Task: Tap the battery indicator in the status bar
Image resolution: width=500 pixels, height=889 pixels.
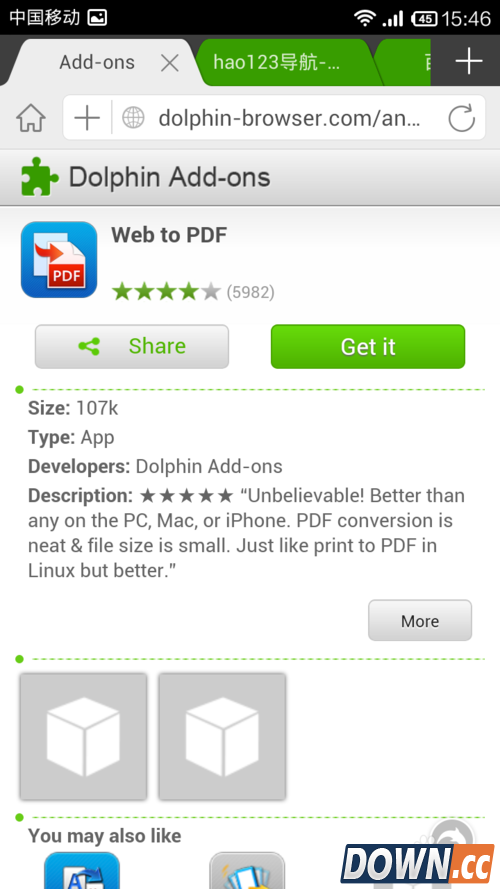Action: pos(424,18)
